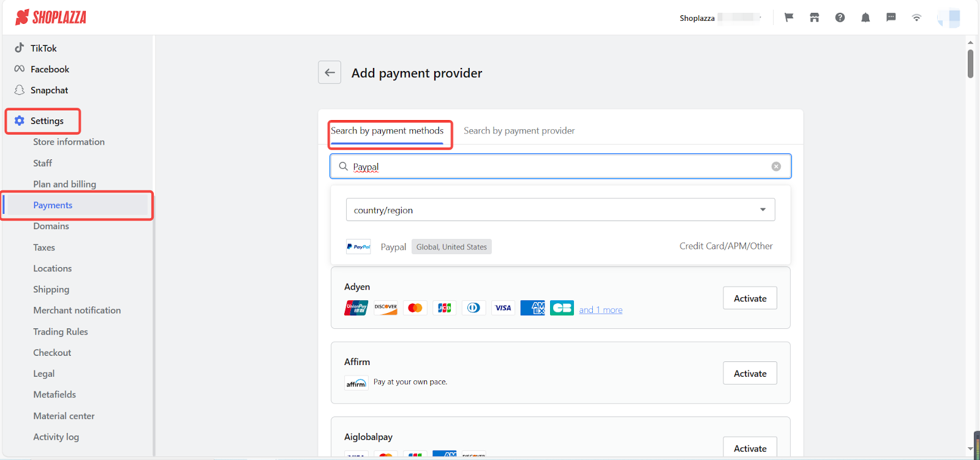Open Legal settings

click(x=43, y=374)
